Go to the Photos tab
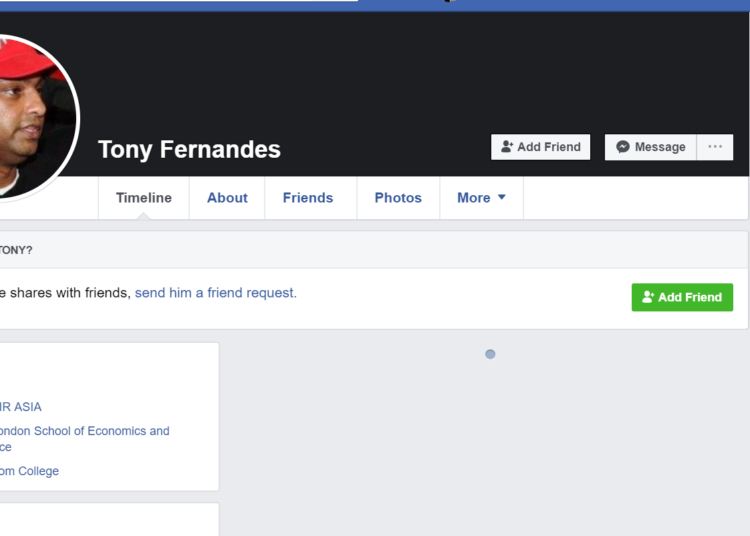The height and width of the screenshot is (536, 750). 398,197
